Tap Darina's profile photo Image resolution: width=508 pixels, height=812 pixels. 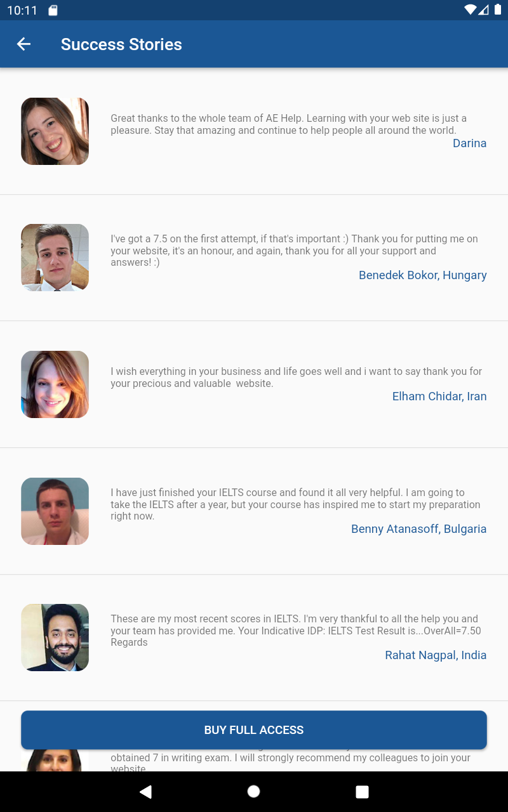pos(55,131)
